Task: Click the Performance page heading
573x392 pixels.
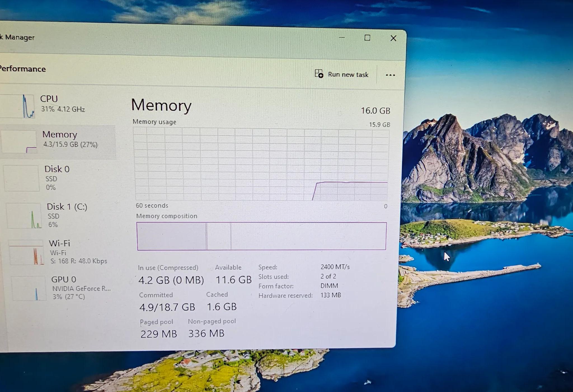Action: pos(22,69)
